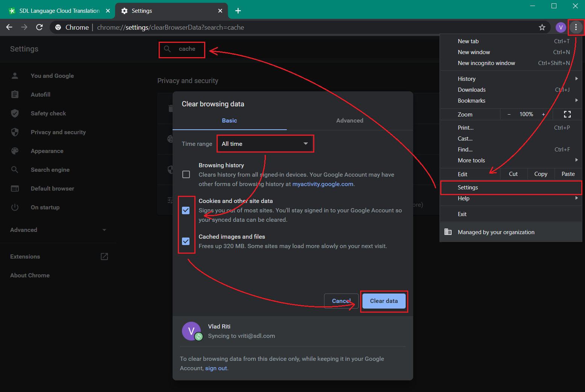Click the address bar URL
The width and height of the screenshot is (585, 392).
click(x=170, y=27)
